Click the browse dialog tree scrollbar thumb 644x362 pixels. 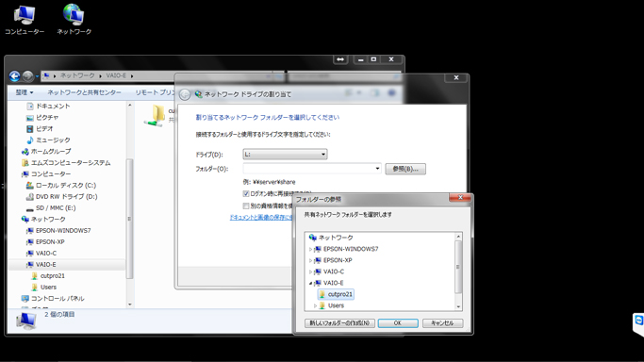pos(458,267)
